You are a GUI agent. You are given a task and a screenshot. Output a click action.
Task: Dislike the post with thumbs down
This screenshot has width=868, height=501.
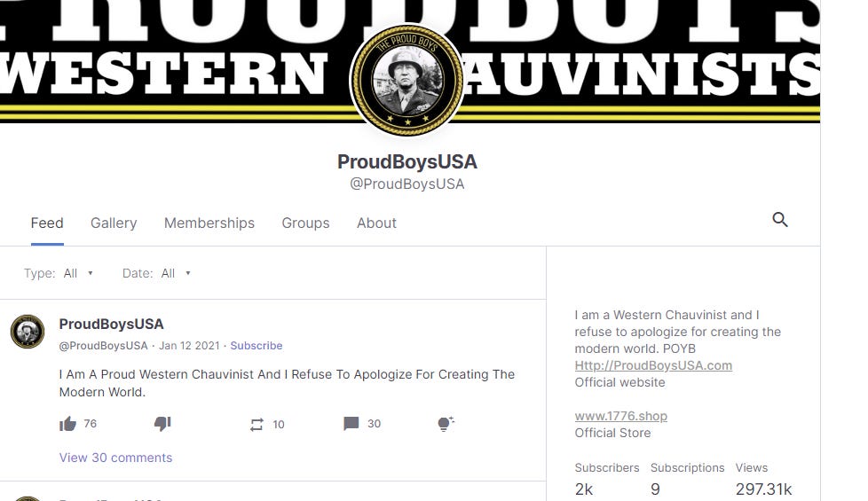162,424
